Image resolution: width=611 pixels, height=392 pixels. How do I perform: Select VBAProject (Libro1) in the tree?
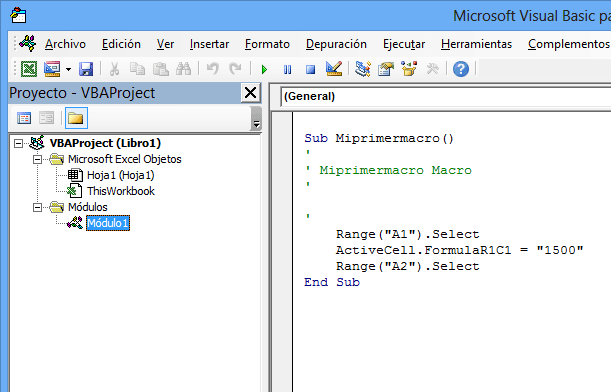105,143
